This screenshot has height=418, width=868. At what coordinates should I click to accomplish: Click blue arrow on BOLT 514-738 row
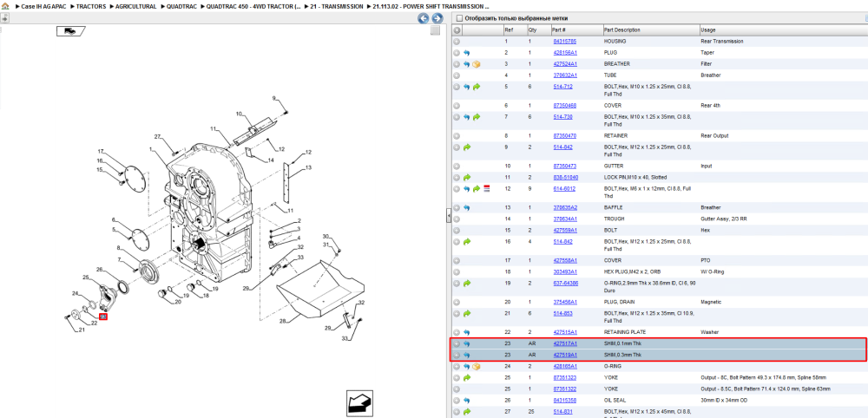click(467, 117)
